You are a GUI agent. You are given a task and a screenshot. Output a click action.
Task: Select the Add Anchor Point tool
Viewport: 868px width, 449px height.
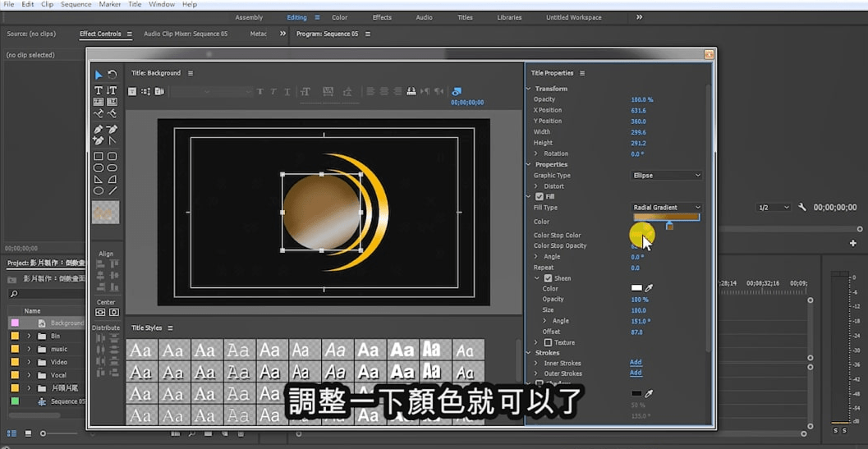coord(99,140)
